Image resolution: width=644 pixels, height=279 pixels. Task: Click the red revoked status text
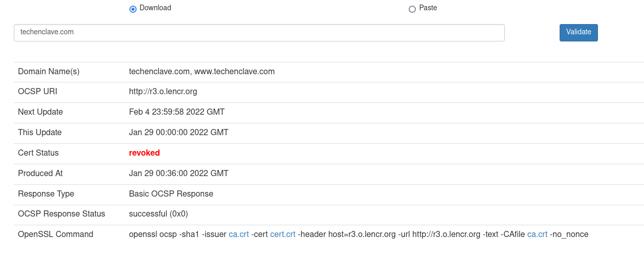(144, 153)
